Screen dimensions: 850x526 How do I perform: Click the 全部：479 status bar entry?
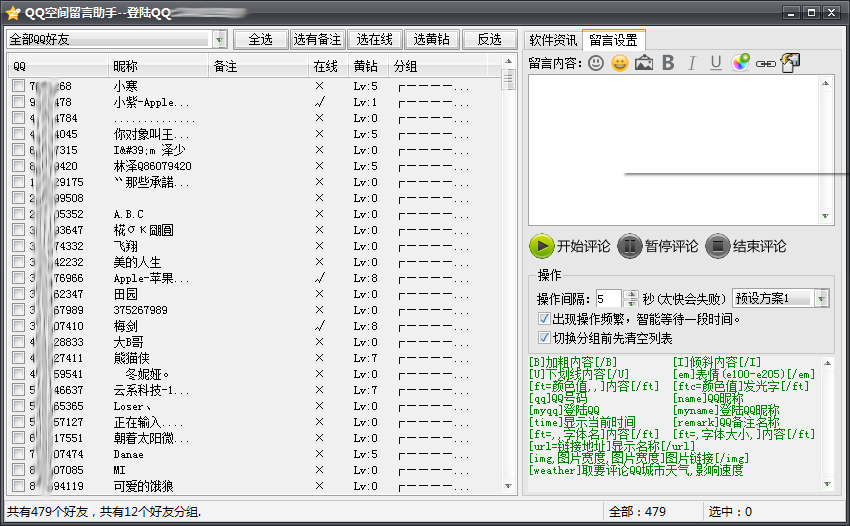point(637,511)
